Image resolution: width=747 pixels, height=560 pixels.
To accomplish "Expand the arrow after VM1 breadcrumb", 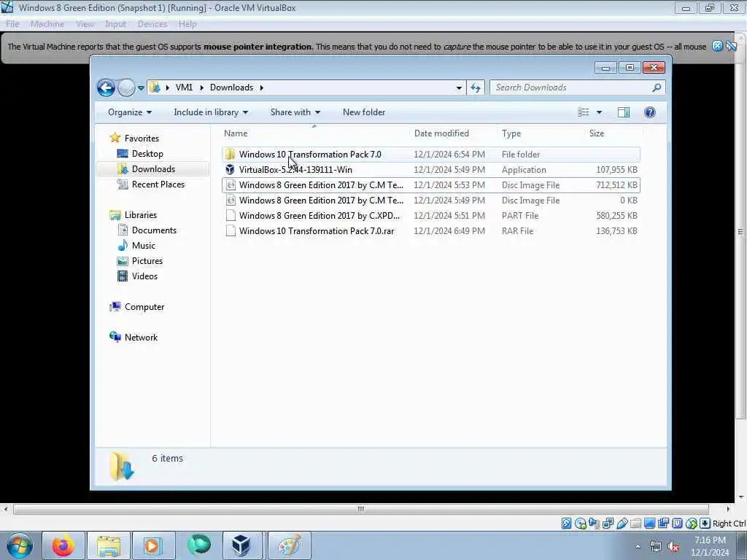I will point(201,87).
